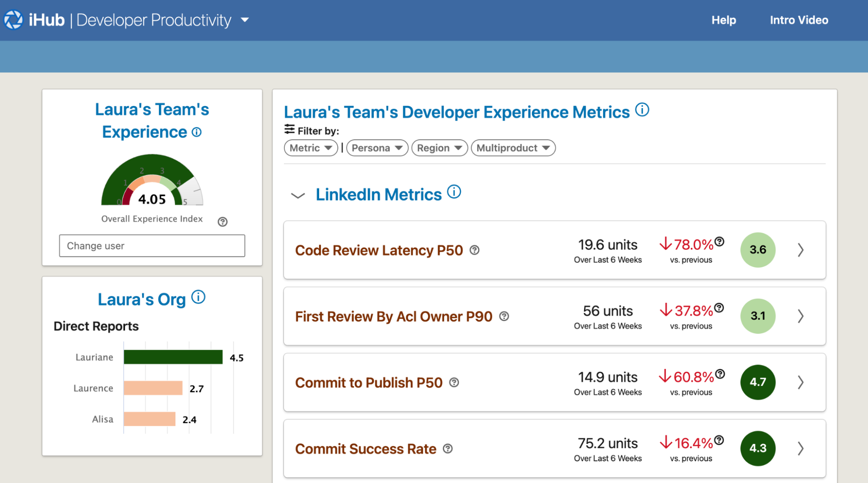Click Lauriane's dark green score bar
The width and height of the screenshot is (868, 483).
coord(173,357)
